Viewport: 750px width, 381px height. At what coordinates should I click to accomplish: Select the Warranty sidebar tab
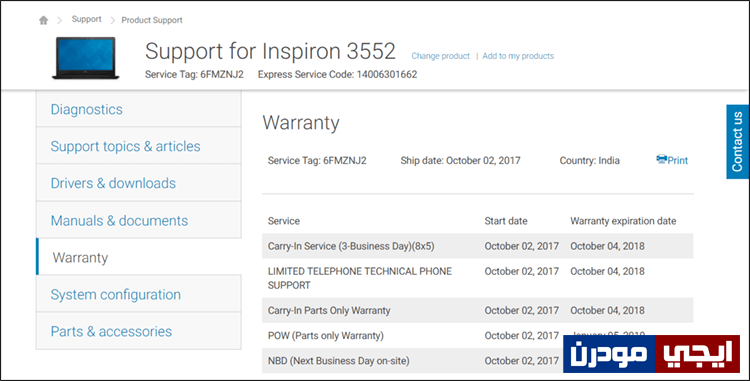[139, 257]
